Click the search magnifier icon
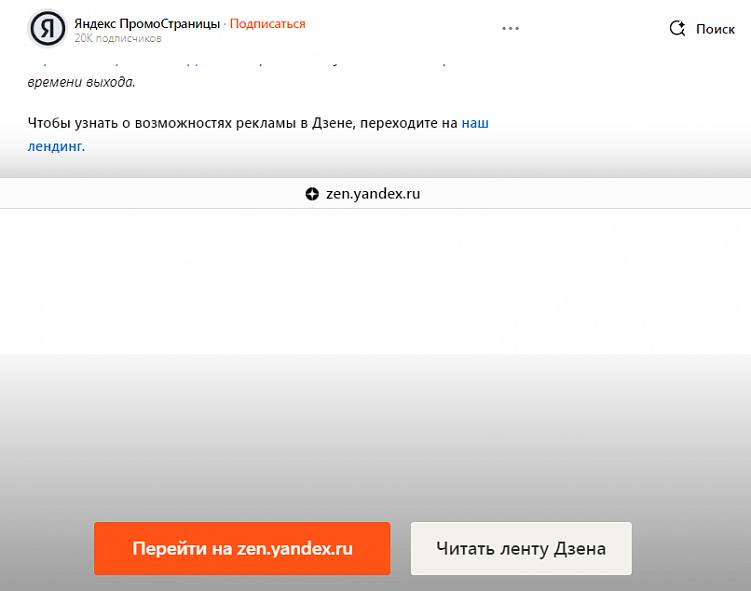Screen dimensions: 751x591 coord(677,29)
